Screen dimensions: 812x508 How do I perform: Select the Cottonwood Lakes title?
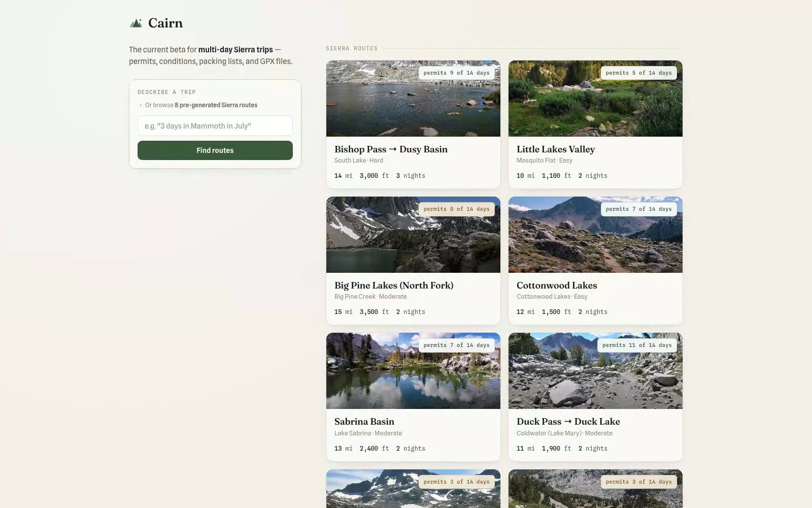point(557,285)
